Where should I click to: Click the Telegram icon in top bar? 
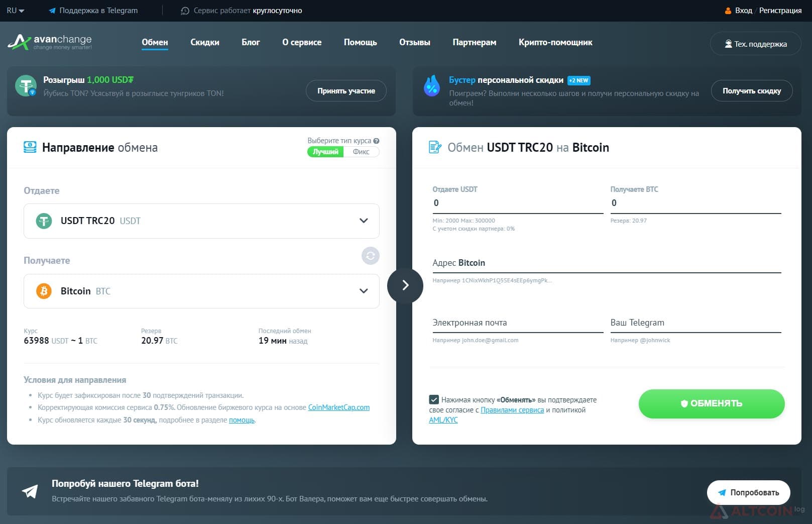tap(52, 11)
